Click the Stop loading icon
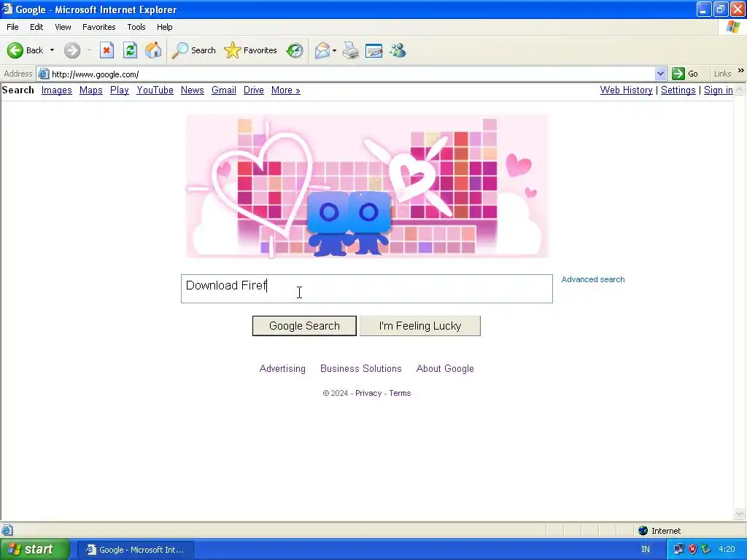This screenshot has height=560, width=747. tap(107, 50)
